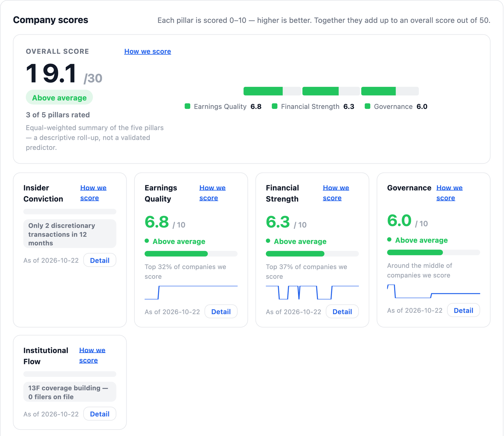This screenshot has height=436, width=504.
Task: Click the 6.3 / 10 Financial Strength score
Action: (x=286, y=222)
